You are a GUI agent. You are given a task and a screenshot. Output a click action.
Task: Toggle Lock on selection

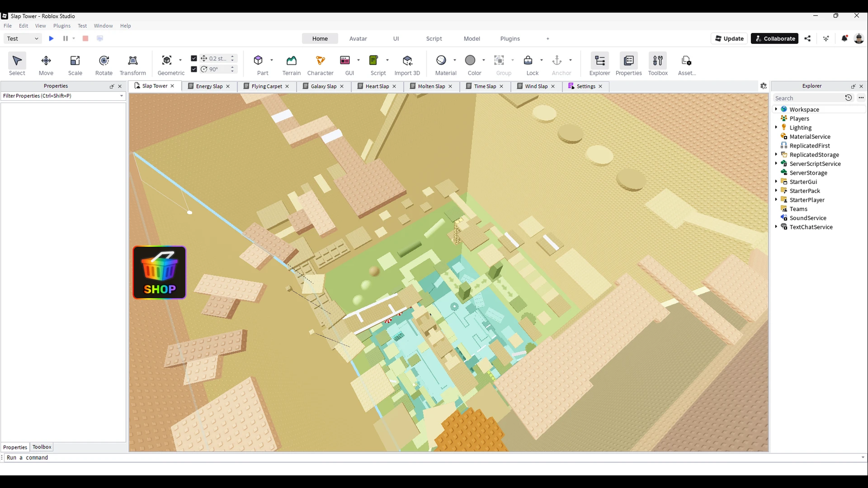[x=528, y=61]
